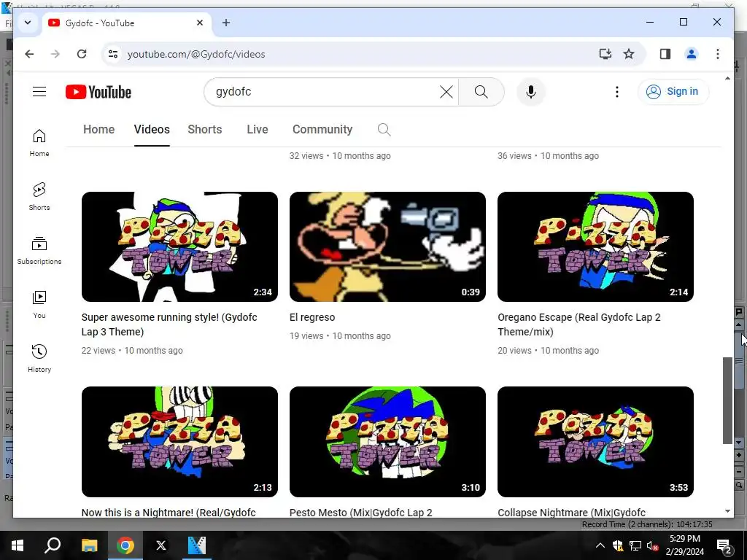
Task: Open Pesto Mesto video thumbnail
Action: click(x=387, y=442)
